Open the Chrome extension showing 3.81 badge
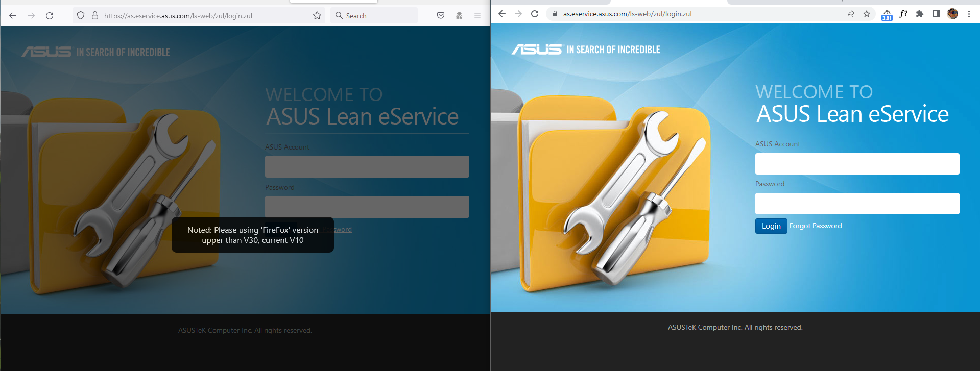 pyautogui.click(x=887, y=15)
